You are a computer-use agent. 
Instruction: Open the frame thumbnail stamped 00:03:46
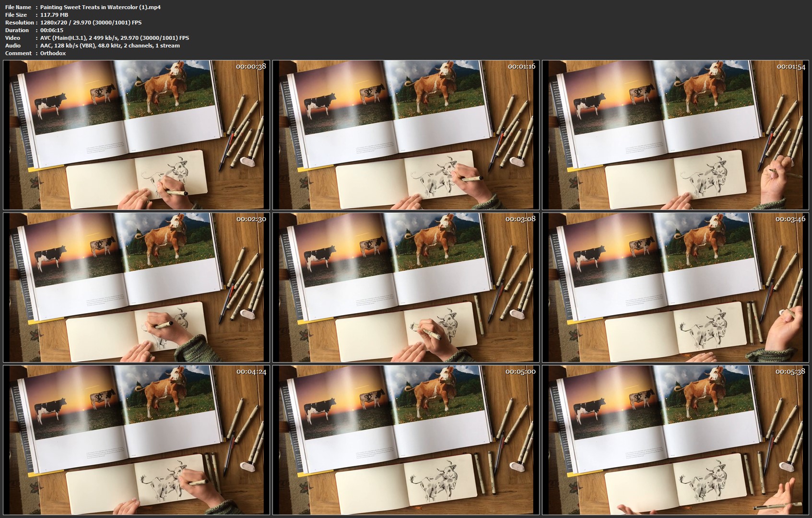(x=675, y=287)
